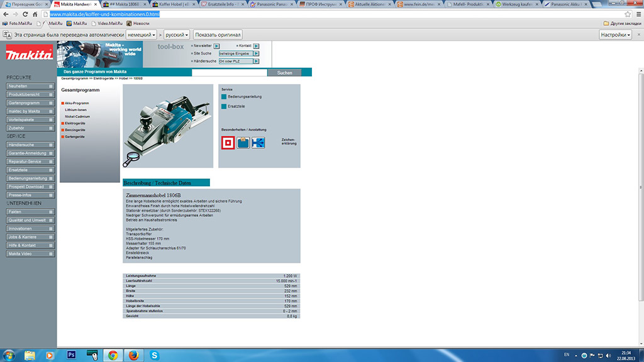The height and width of the screenshot is (362, 644).
Task: Click the Suchen search button
Action: click(284, 73)
